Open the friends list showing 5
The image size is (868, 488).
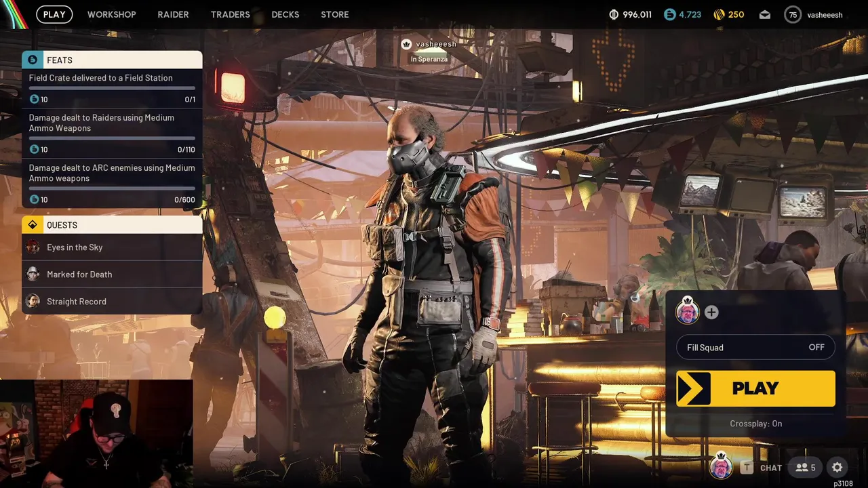pos(805,467)
